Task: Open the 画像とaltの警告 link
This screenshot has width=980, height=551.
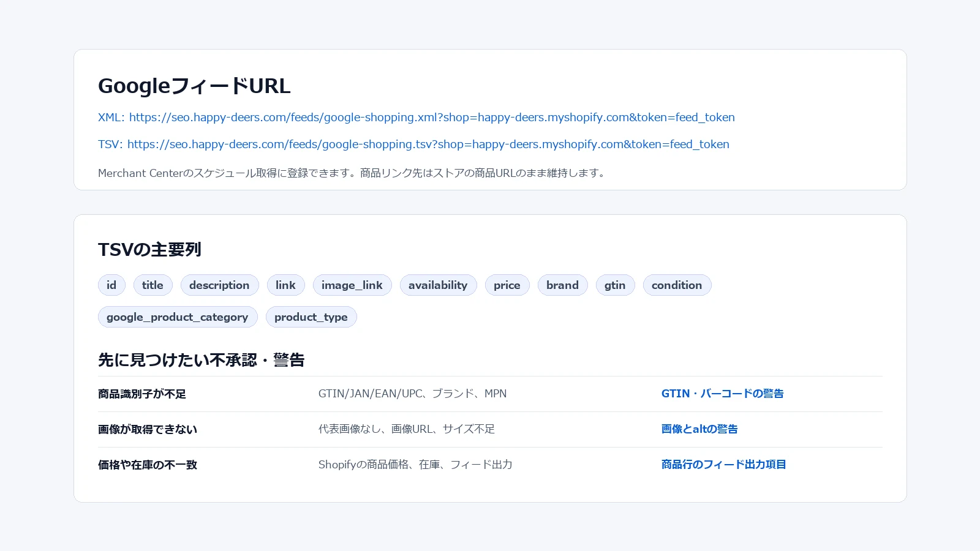Action: click(699, 429)
